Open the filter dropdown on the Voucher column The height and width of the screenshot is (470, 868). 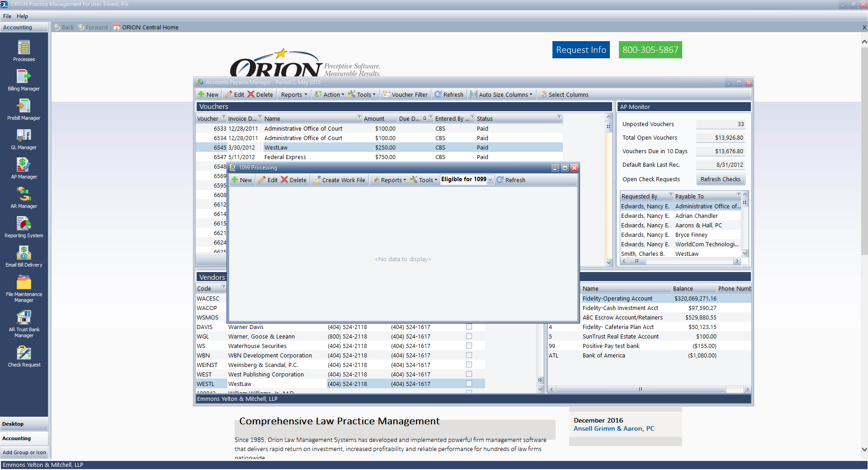click(x=223, y=117)
